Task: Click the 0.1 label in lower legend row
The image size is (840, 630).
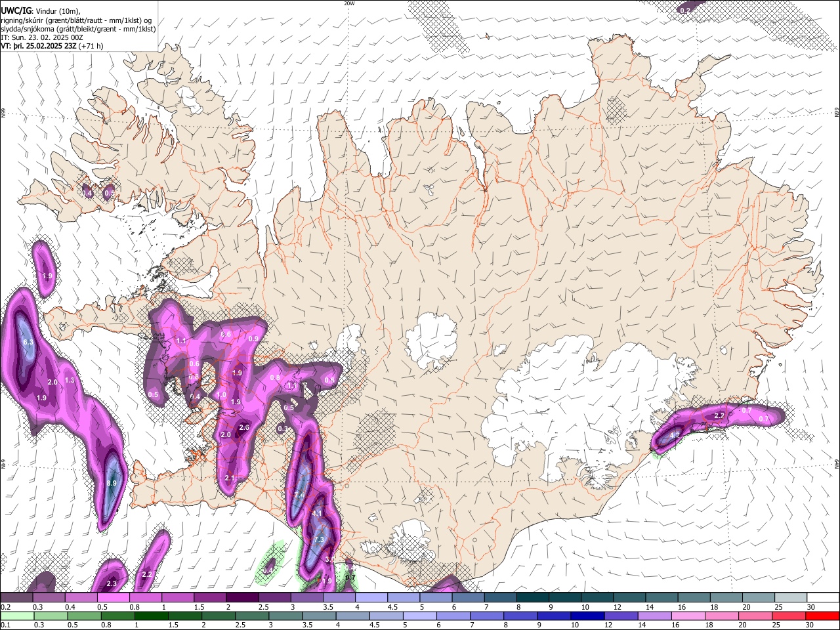Action: point(5,625)
